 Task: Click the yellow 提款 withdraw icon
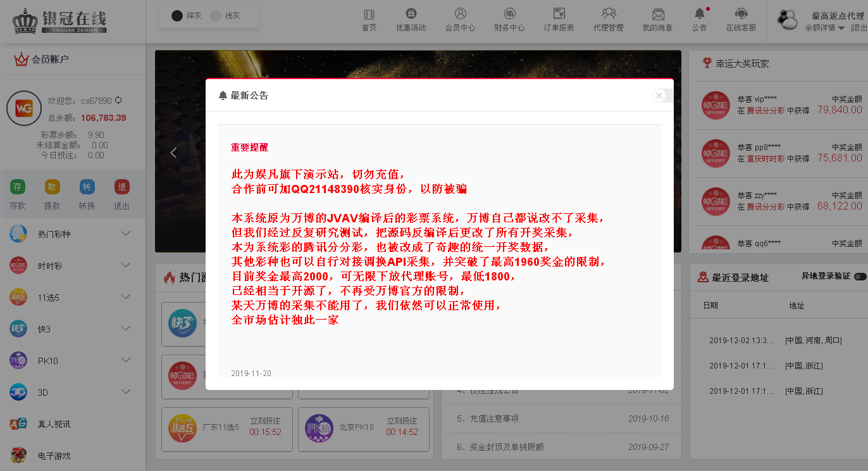[x=53, y=187]
